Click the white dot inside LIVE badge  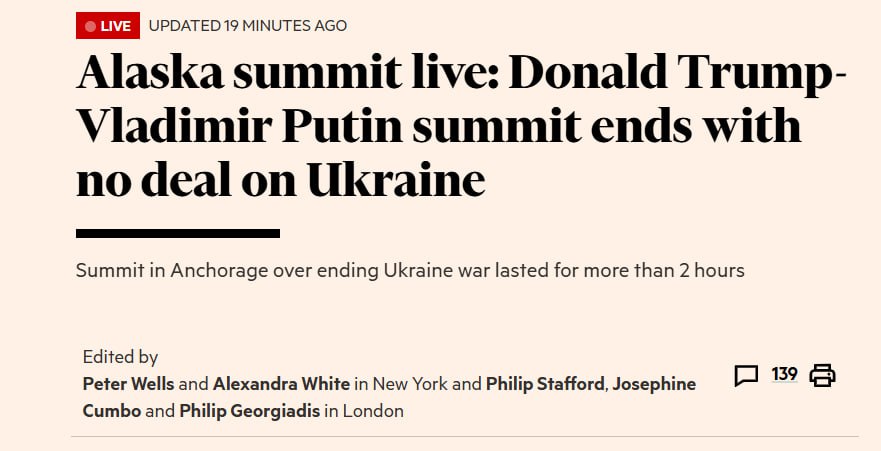(91, 26)
